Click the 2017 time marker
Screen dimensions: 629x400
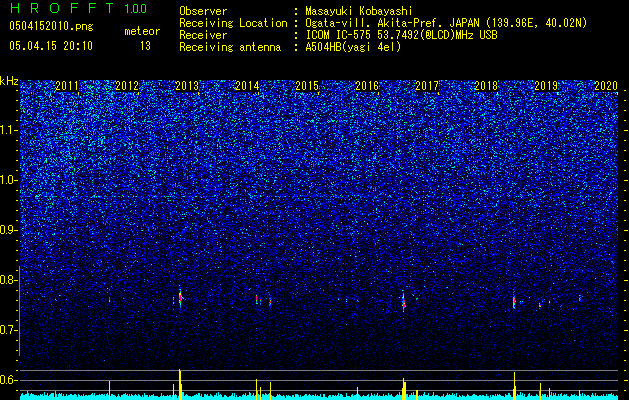coord(427,86)
